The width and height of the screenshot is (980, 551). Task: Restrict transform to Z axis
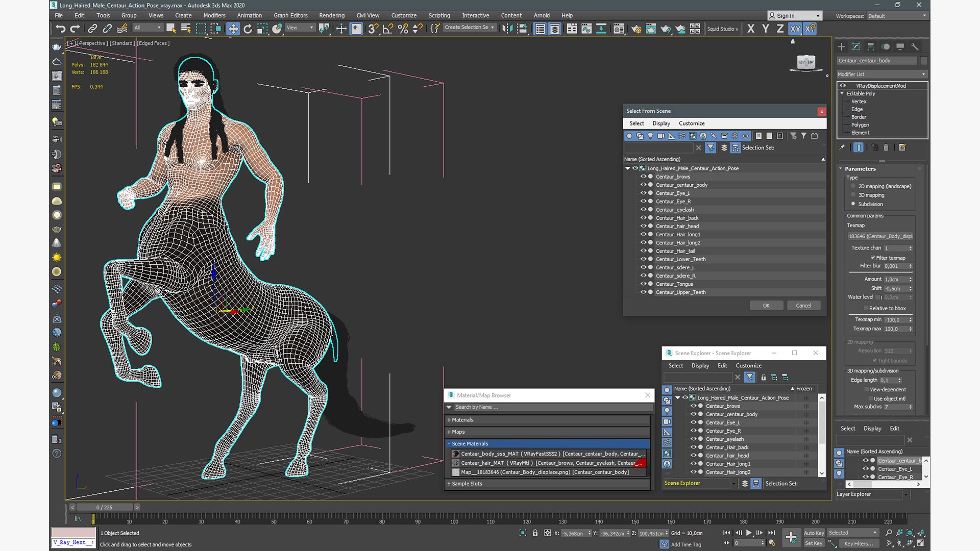click(780, 29)
